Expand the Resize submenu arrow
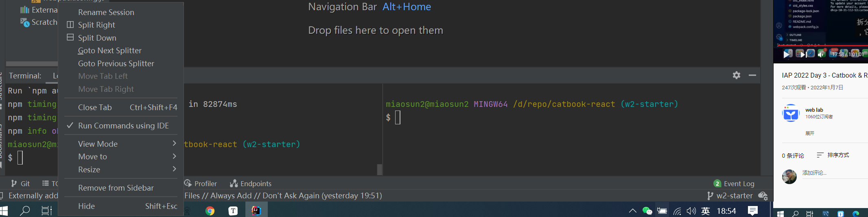 pyautogui.click(x=175, y=169)
